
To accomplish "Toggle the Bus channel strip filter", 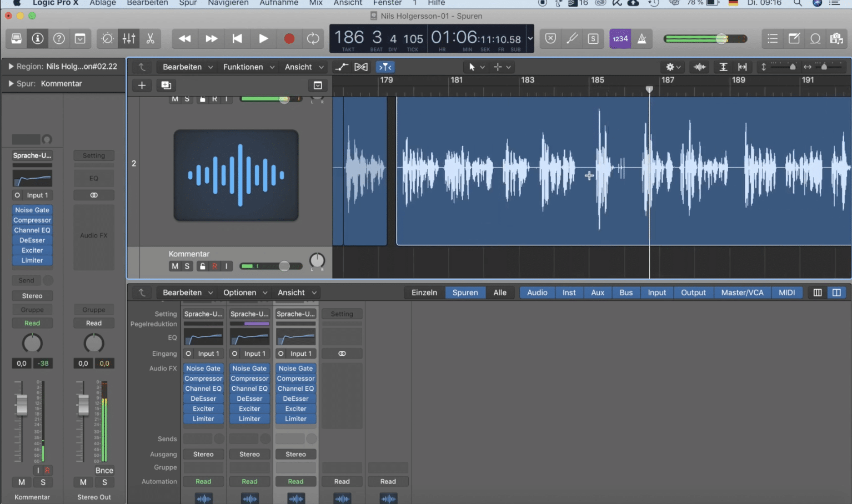I will 626,293.
